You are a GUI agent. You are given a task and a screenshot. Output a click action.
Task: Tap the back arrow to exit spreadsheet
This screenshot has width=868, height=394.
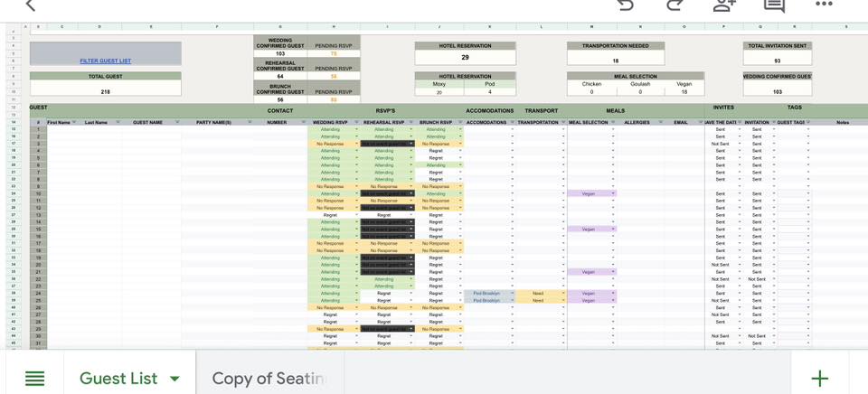click(31, 5)
